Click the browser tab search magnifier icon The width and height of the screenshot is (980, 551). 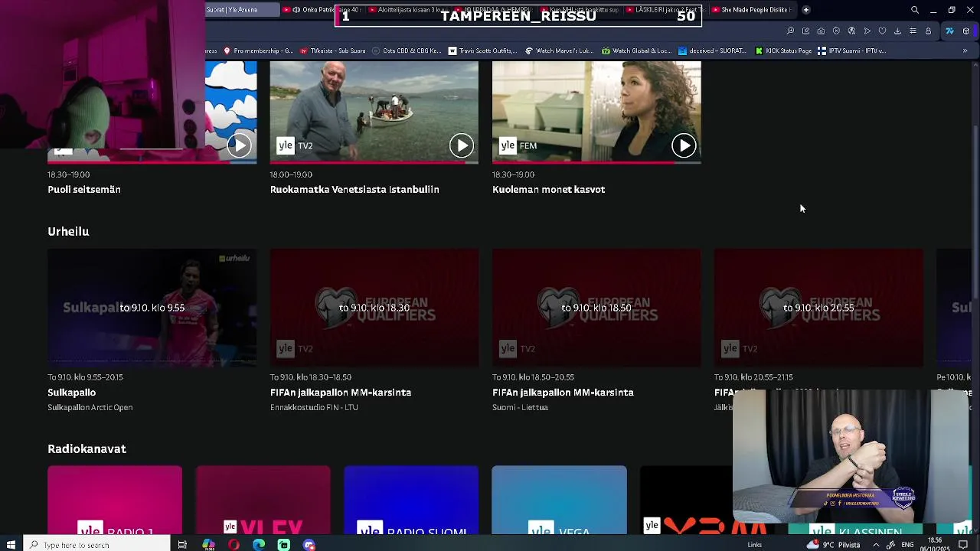[x=914, y=10]
